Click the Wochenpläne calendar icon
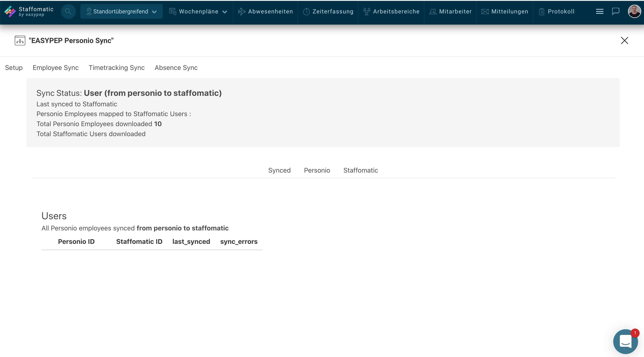Viewport: 644px width, 357px height. pos(173,11)
